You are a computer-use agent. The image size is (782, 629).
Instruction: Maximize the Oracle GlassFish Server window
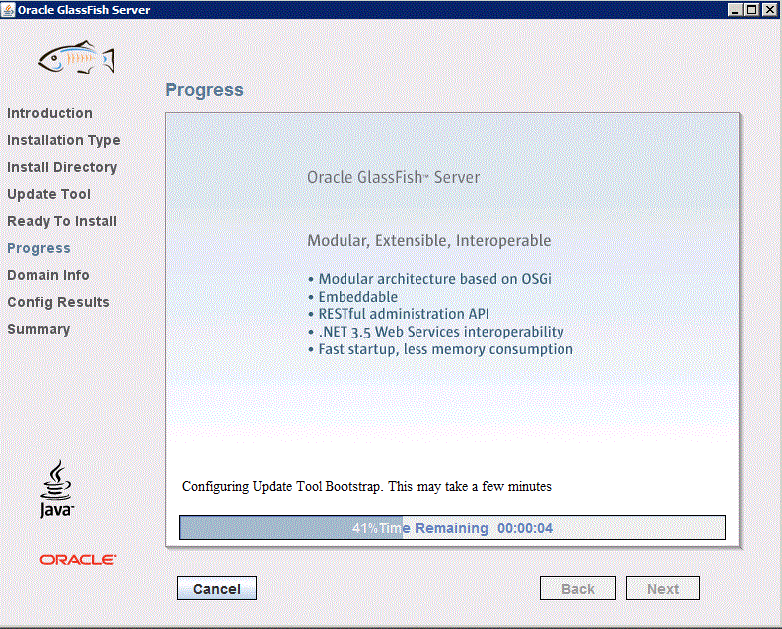point(752,9)
